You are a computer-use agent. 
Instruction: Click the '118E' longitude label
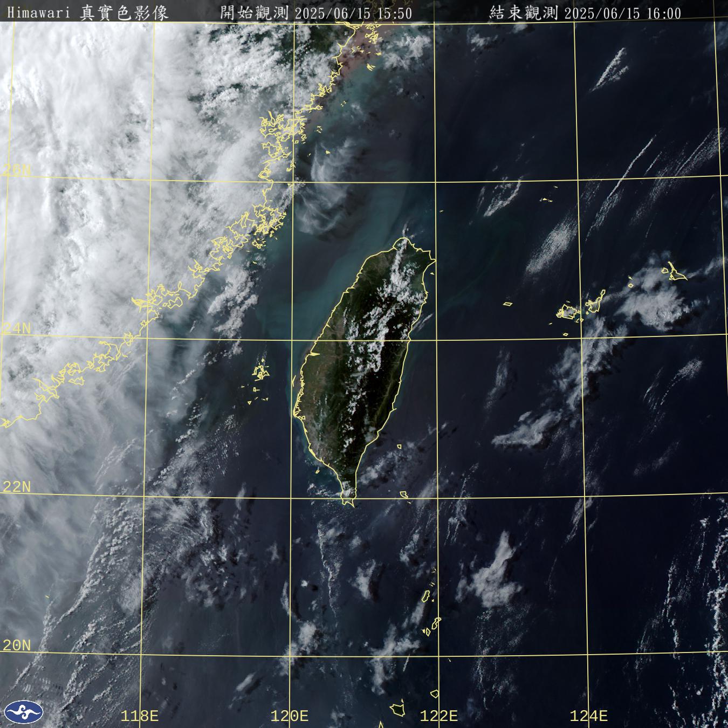pos(140,716)
